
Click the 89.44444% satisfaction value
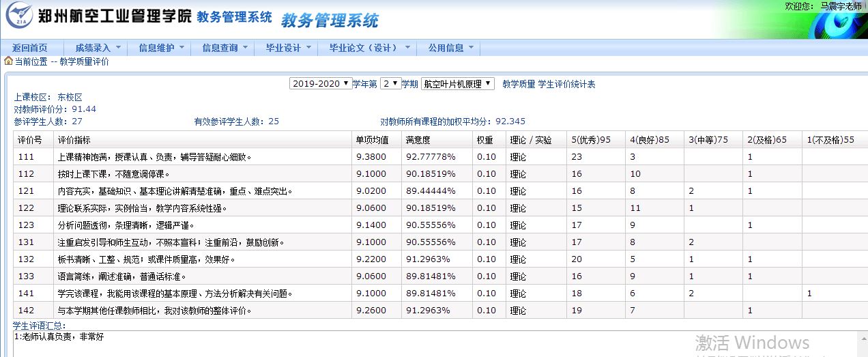pyautogui.click(x=431, y=191)
